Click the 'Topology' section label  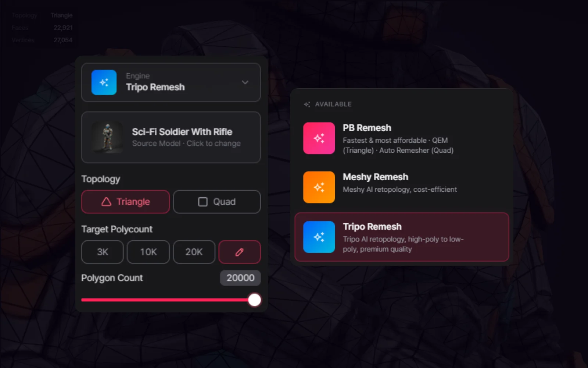101,179
